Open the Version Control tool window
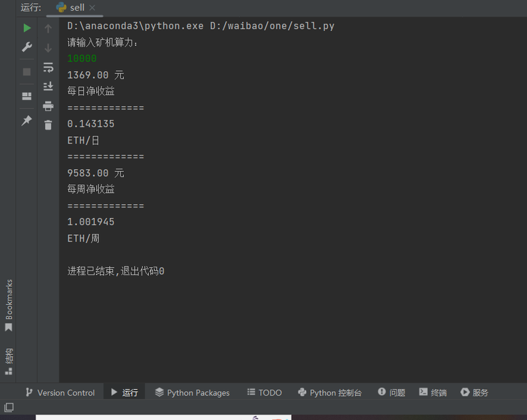527x420 pixels. [x=60, y=392]
